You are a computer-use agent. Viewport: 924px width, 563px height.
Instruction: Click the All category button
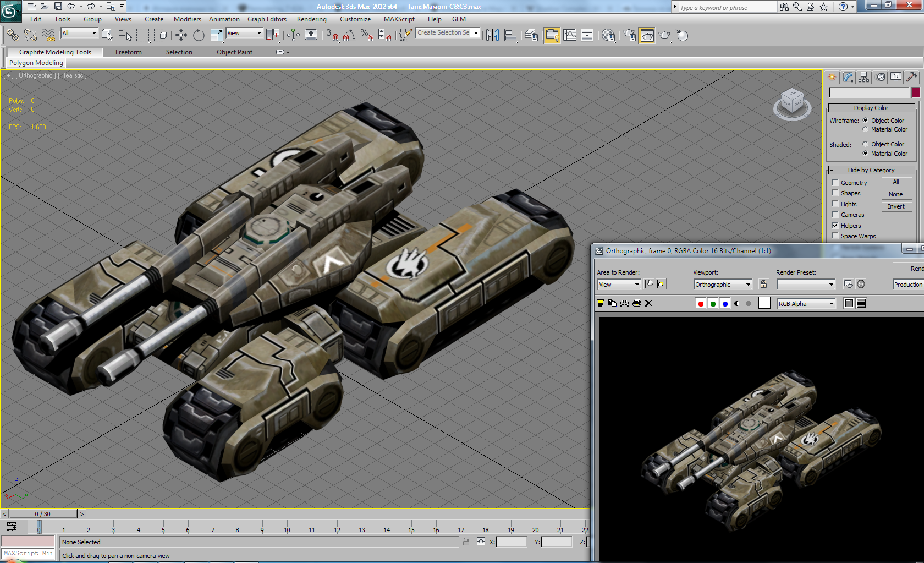pos(897,182)
